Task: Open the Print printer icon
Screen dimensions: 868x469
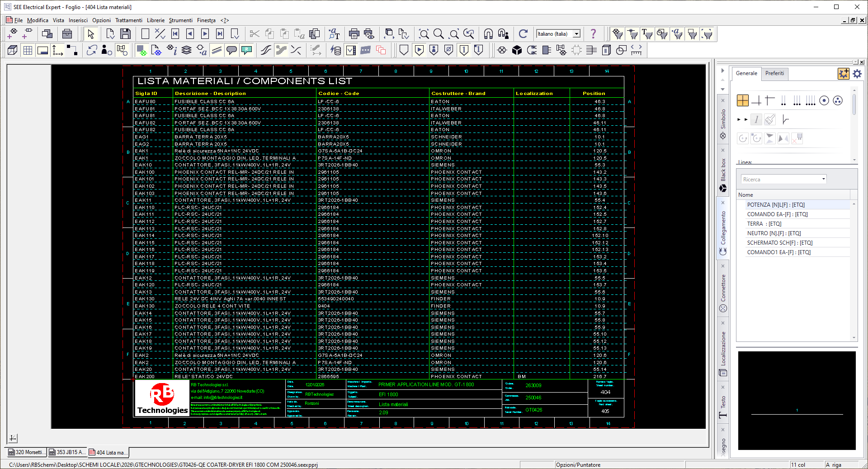Action: (x=354, y=34)
